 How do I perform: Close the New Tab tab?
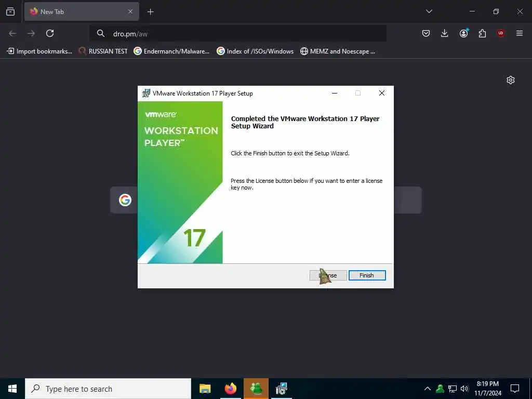click(x=130, y=11)
